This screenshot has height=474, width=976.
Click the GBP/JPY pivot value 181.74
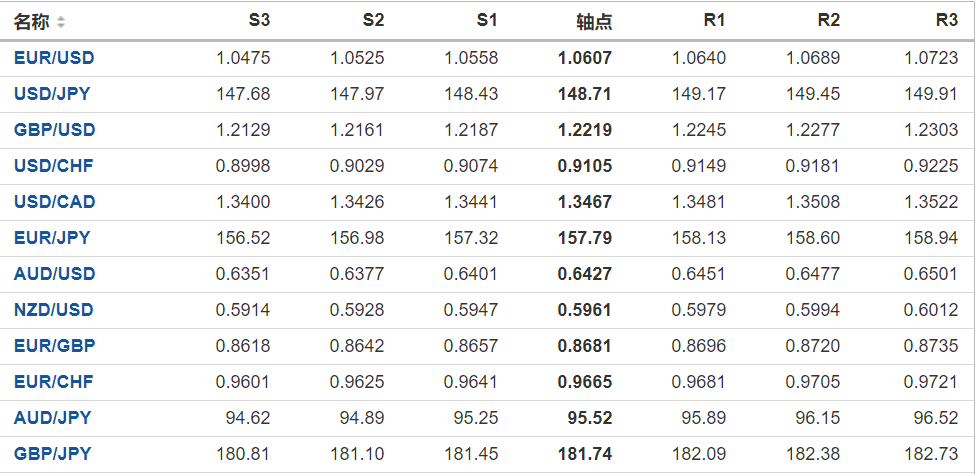585,454
